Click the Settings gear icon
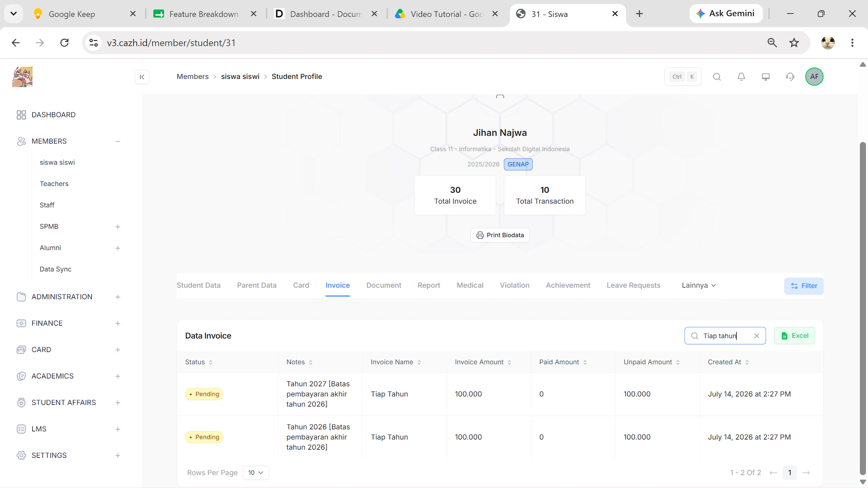The width and height of the screenshot is (868, 488). click(21, 456)
